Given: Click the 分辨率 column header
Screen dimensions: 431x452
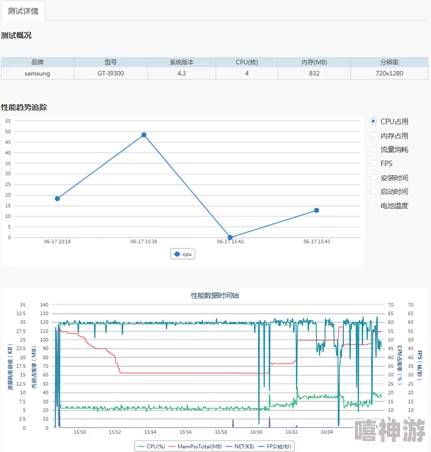Looking at the screenshot, I should tap(389, 62).
